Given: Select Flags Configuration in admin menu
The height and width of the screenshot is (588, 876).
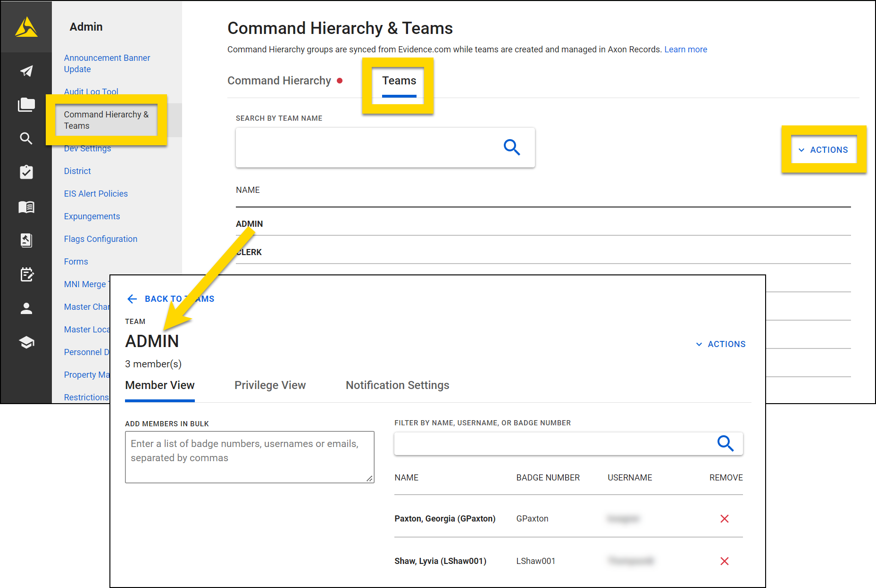Looking at the screenshot, I should click(x=100, y=239).
